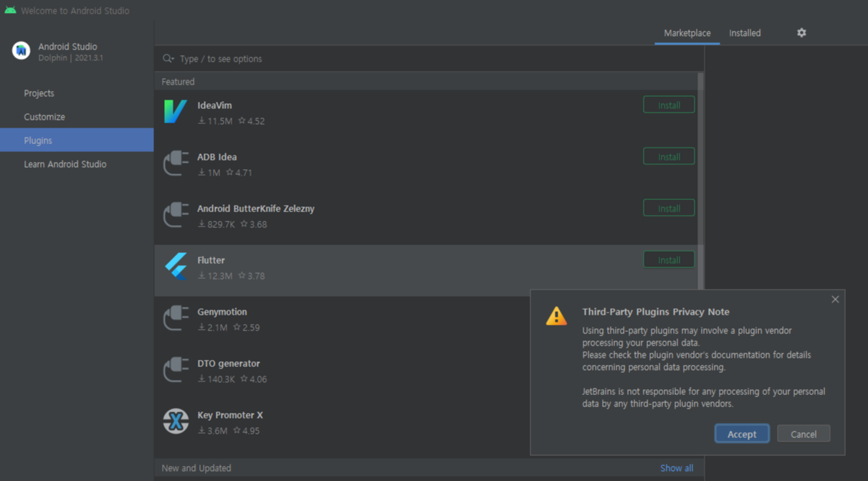Click the Android Studio logo icon
Image resolution: width=868 pixels, height=481 pixels.
pos(21,51)
